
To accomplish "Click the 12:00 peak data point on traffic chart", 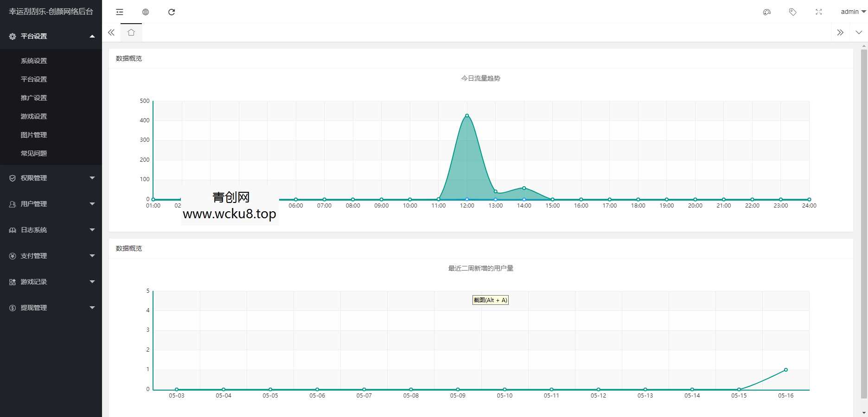I will pos(467,115).
